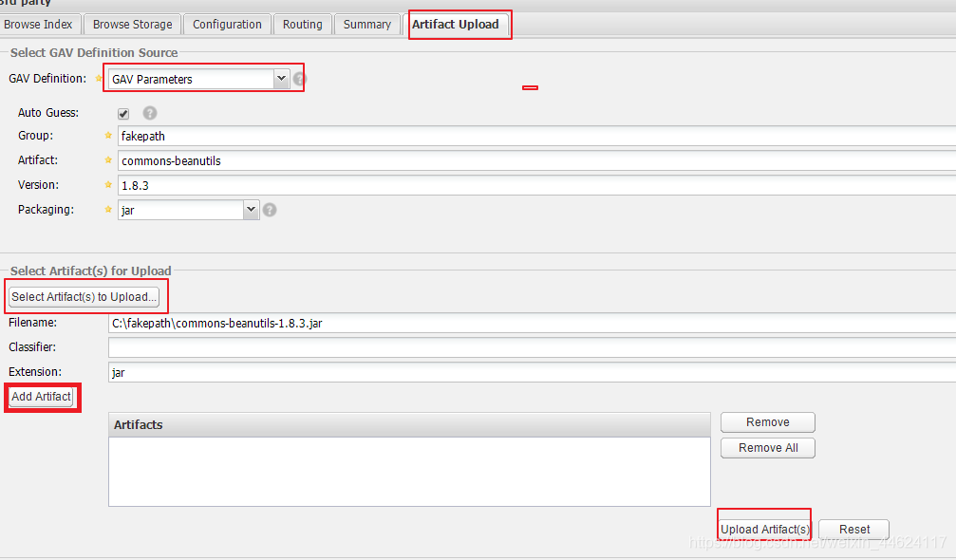
Task: Toggle the Auto Guess checkbox
Action: coord(123,114)
